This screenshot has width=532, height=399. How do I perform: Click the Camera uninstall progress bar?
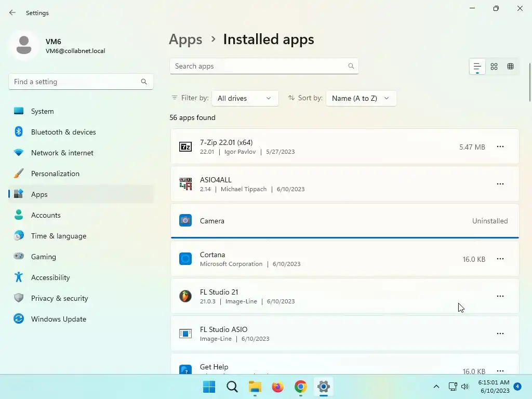(x=345, y=237)
